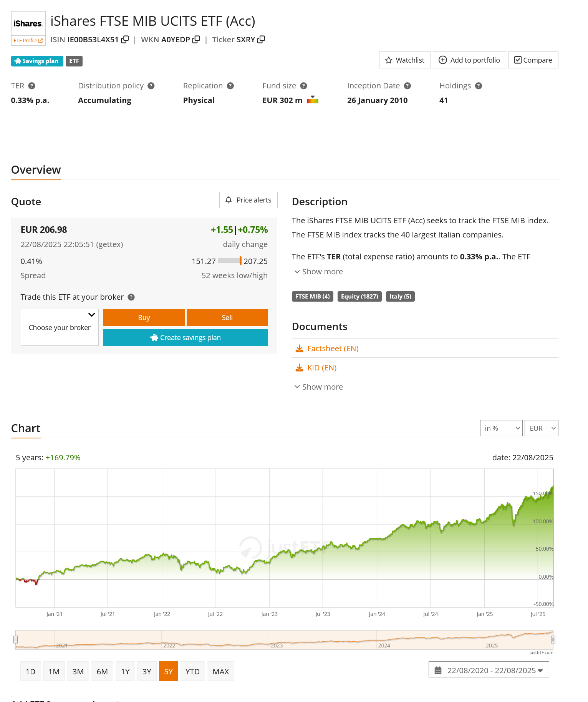
Task: Click the ETF badge
Action: (74, 61)
